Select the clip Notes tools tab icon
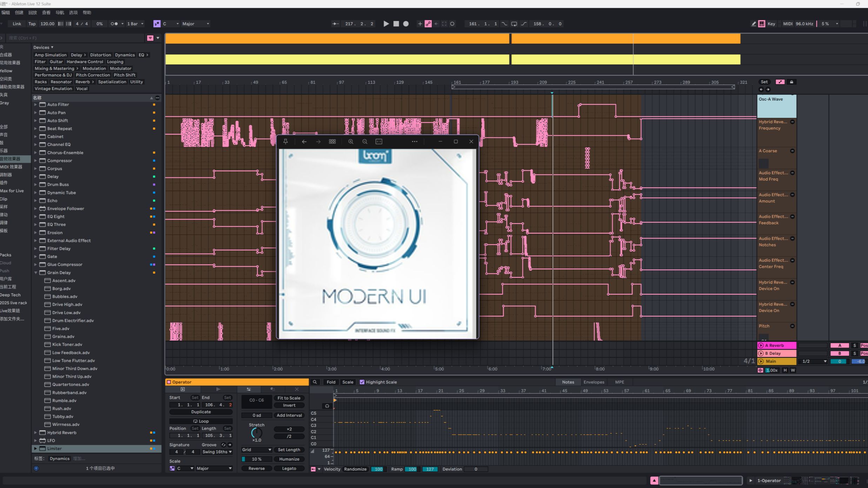Viewport: 868px width, 488px height. click(x=249, y=389)
